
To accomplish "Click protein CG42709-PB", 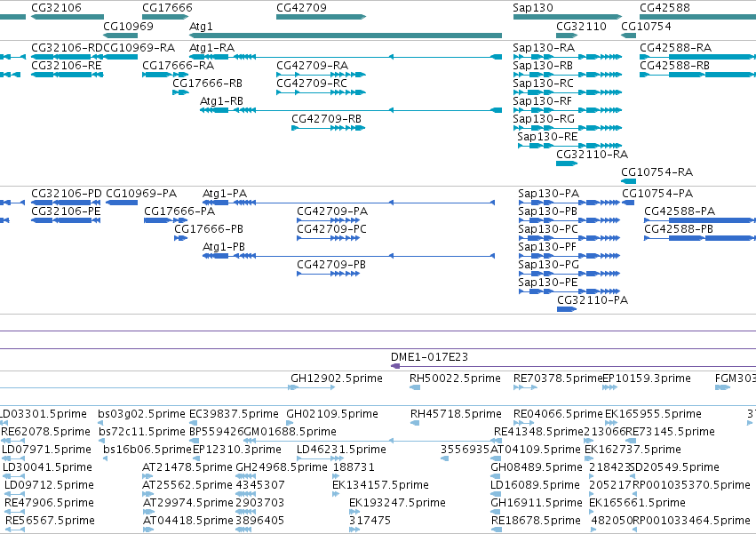I will click(x=329, y=274).
